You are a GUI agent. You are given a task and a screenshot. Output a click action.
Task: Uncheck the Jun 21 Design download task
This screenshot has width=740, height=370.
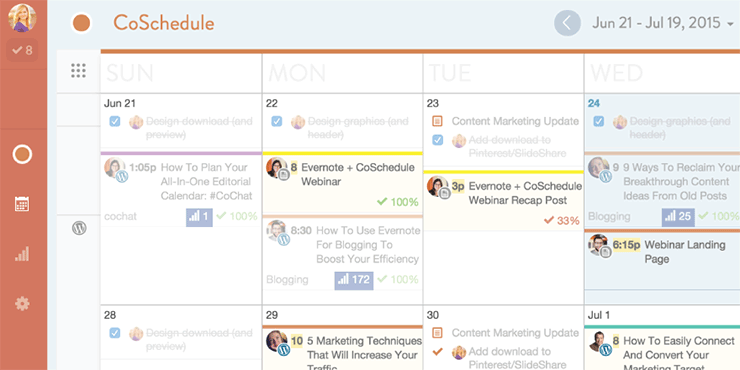[x=115, y=122]
